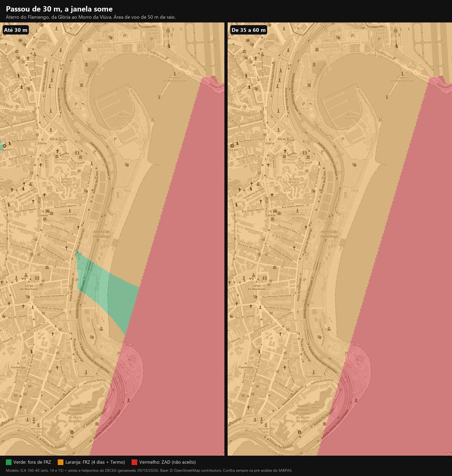The height and width of the screenshot is (476, 452).
Task: Click the footer note citing ICA 100-40 model
Action: pyautogui.click(x=149, y=471)
